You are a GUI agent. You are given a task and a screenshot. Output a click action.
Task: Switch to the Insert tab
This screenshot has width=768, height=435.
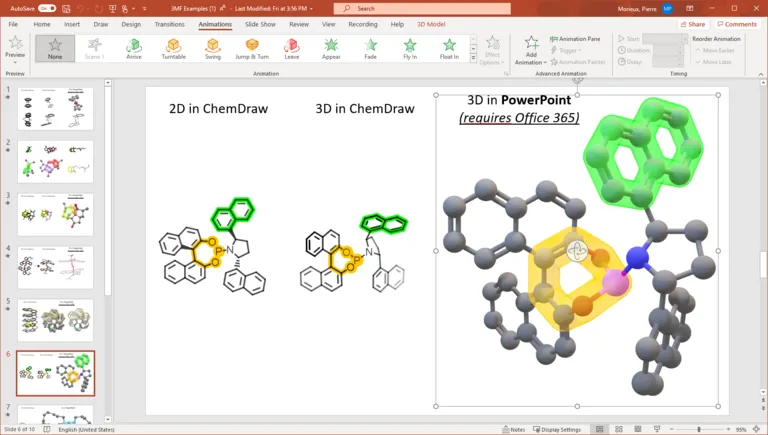72,24
